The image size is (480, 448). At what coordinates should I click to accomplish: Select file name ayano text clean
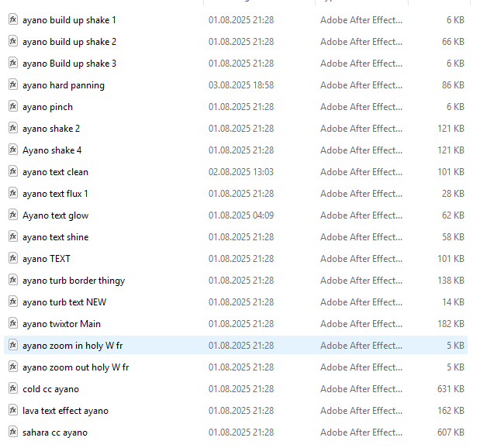tap(55, 172)
